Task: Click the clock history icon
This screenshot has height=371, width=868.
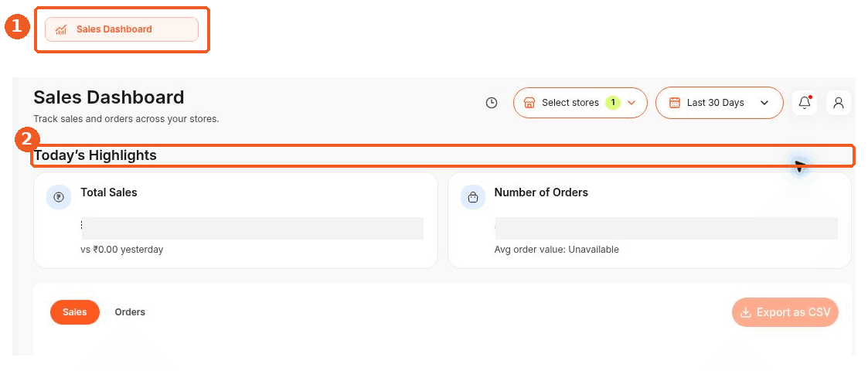Action: (491, 103)
